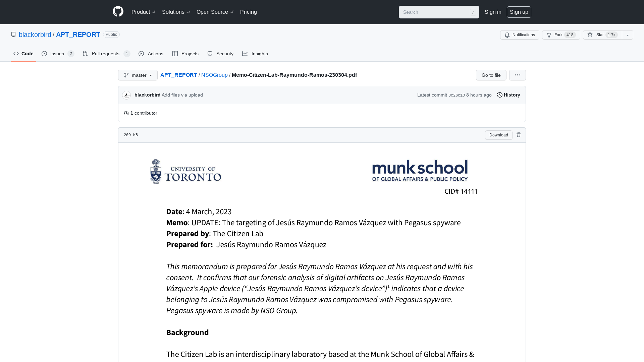Viewport: 644px width, 362px height.
Task: Open the master branch selector dropdown
Action: [x=138, y=75]
